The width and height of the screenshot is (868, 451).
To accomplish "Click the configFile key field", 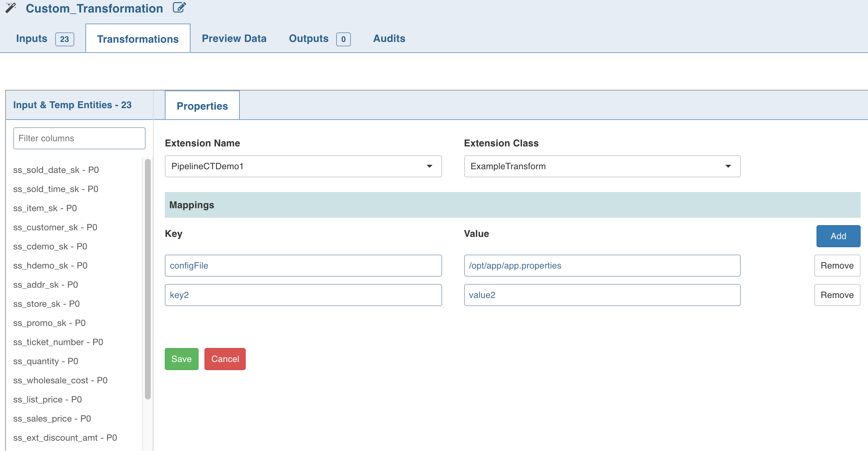I will 303,266.
